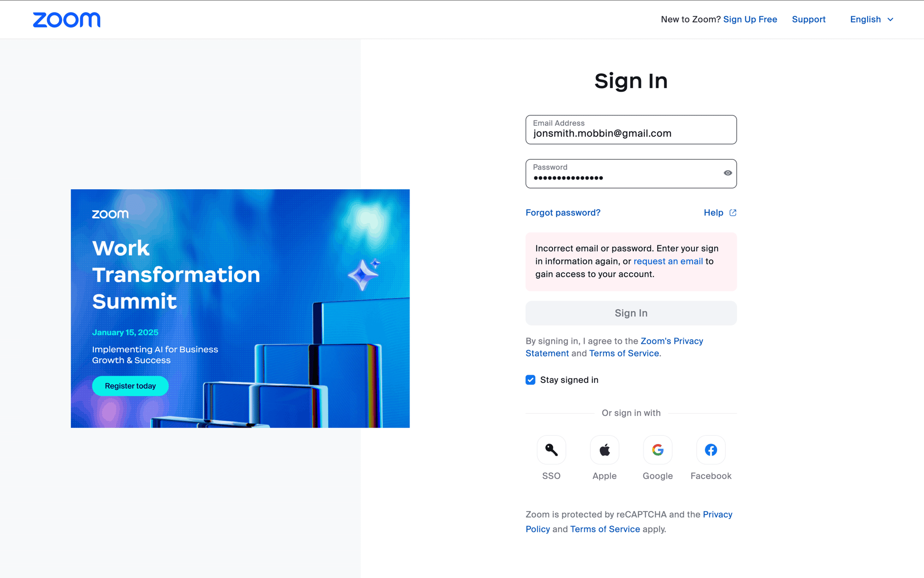Sign in with the Apple icon
This screenshot has height=578, width=924.
tap(604, 450)
